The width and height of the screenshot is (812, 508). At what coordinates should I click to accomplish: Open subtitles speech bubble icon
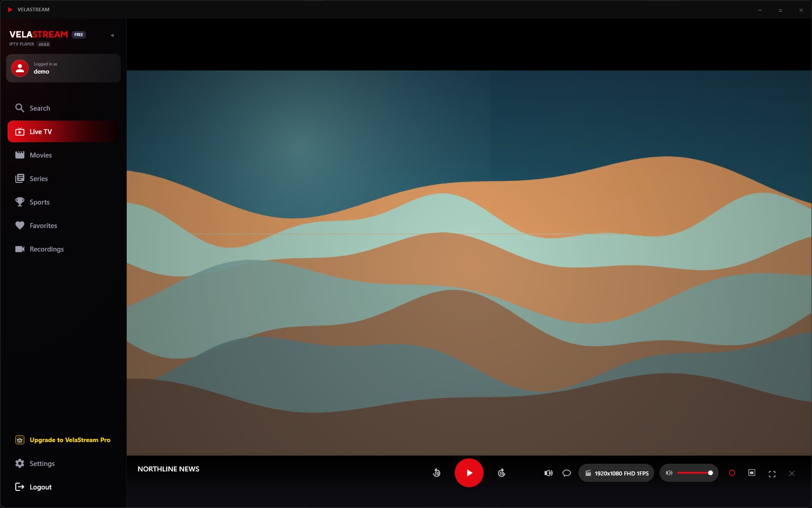567,473
